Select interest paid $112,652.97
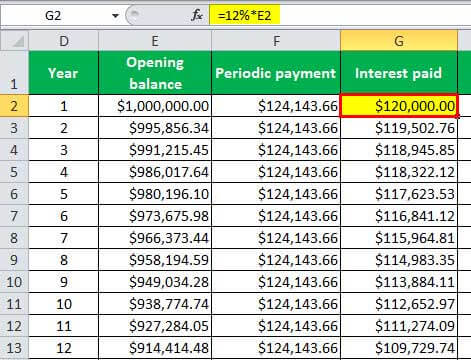This screenshot has height=360, width=471. tap(399, 304)
